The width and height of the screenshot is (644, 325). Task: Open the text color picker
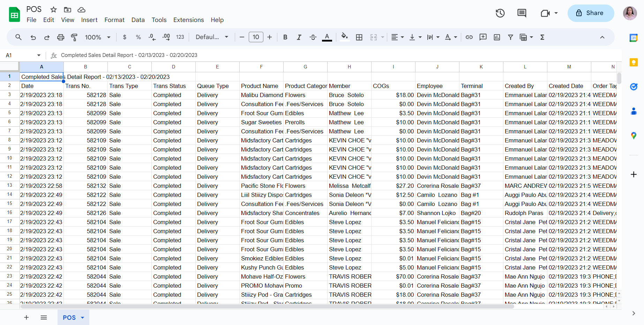[327, 37]
